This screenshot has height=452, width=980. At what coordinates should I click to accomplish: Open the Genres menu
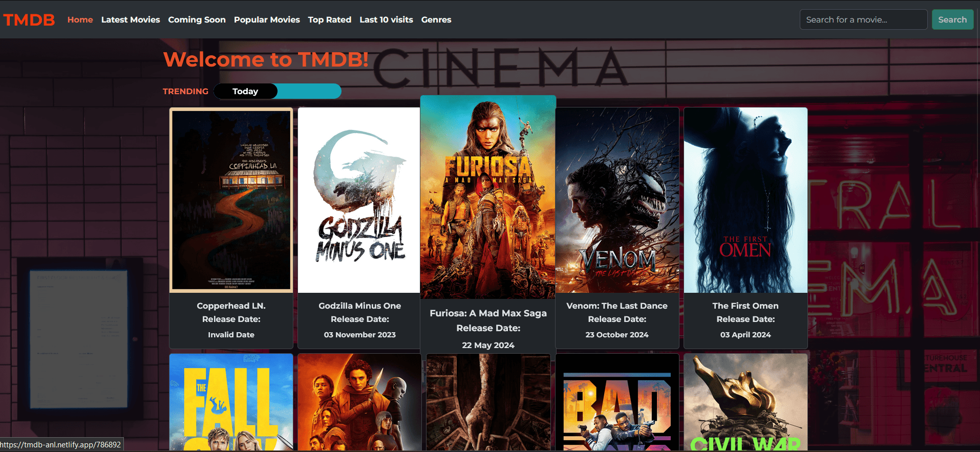click(436, 19)
